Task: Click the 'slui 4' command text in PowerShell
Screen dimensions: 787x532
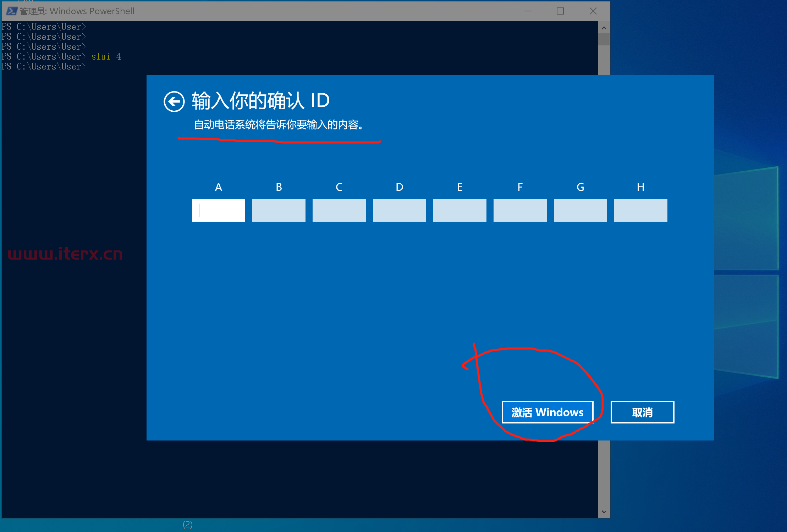Action: click(x=106, y=57)
